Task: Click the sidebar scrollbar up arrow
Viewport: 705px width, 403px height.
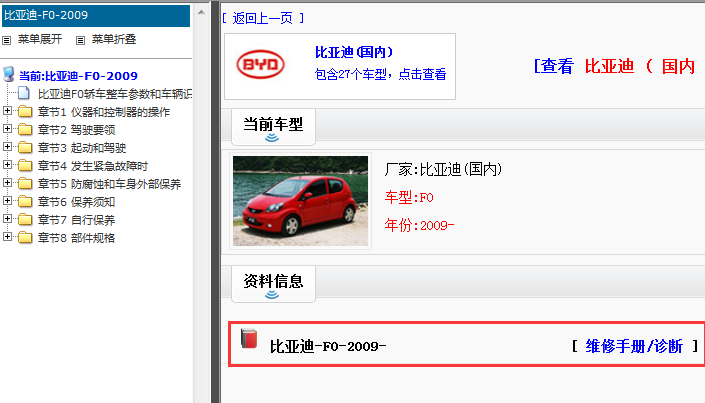Action: click(x=201, y=12)
